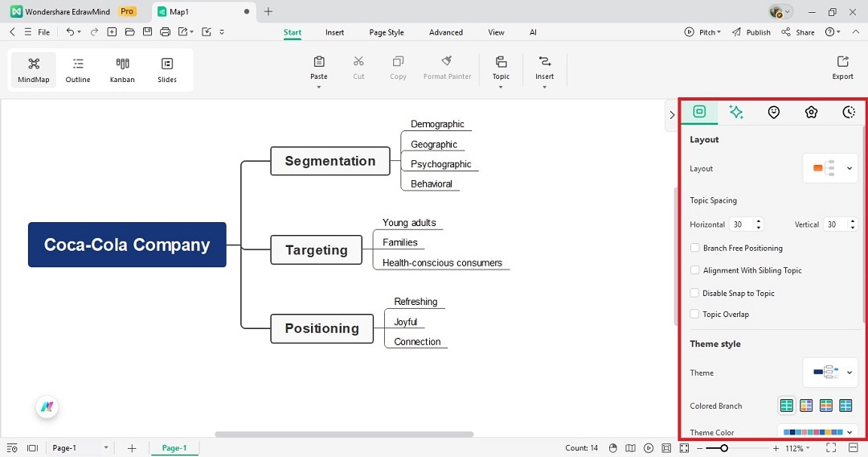The width and height of the screenshot is (868, 457).
Task: Click the Copy icon
Action: (x=398, y=61)
